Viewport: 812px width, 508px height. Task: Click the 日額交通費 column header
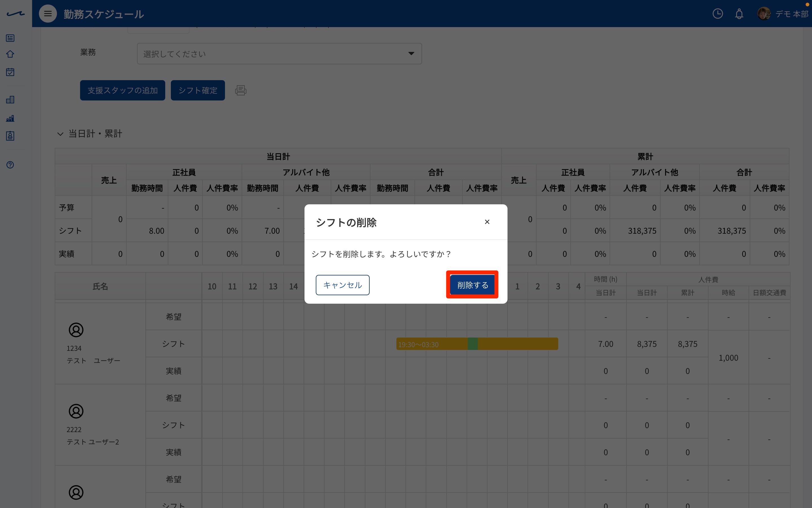769,293
